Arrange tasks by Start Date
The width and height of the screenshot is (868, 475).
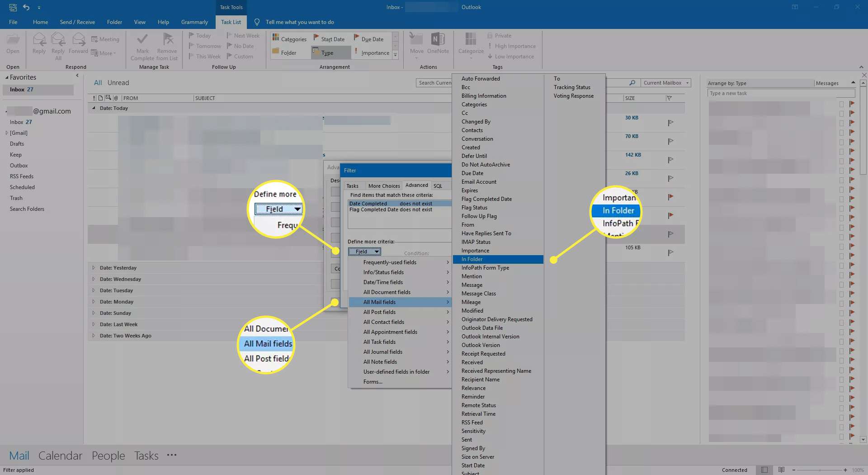click(x=329, y=39)
